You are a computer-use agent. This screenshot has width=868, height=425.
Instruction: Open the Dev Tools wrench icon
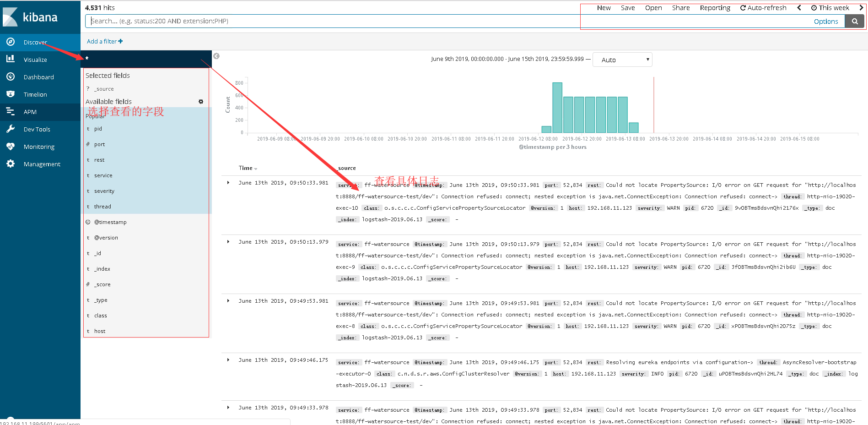pyautogui.click(x=11, y=129)
